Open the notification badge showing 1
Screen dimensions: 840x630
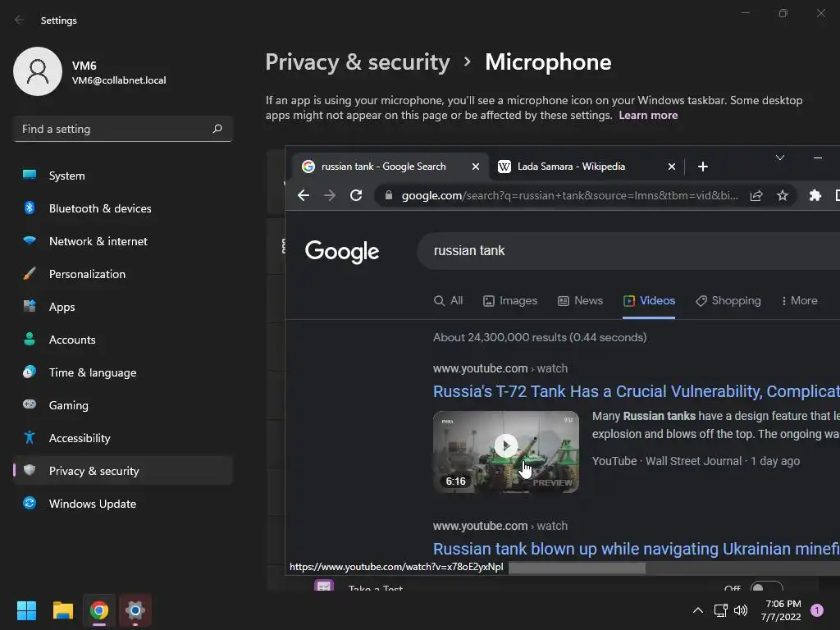click(x=816, y=610)
